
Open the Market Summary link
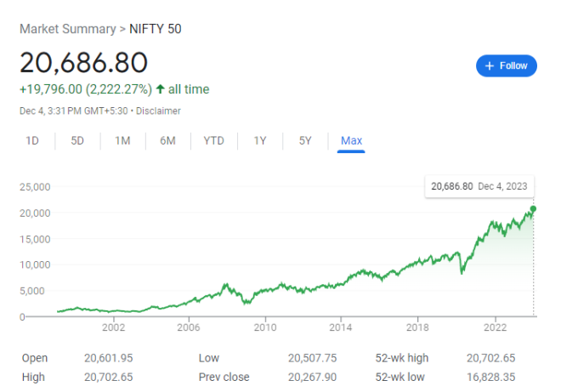pyautogui.click(x=67, y=29)
